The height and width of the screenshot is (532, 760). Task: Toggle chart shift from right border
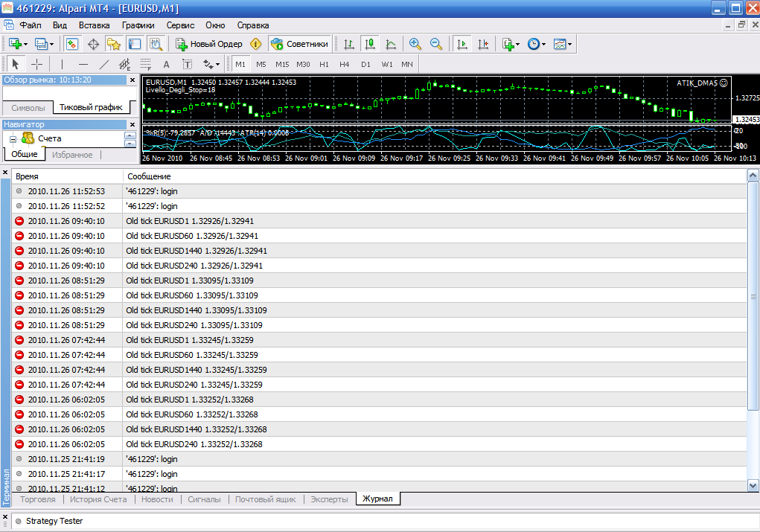[x=483, y=44]
